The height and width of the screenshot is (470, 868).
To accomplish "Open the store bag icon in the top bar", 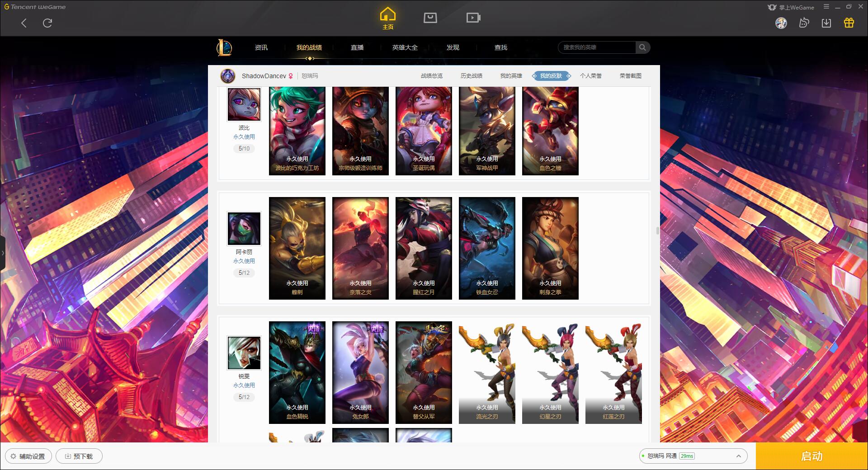I will pos(430,18).
